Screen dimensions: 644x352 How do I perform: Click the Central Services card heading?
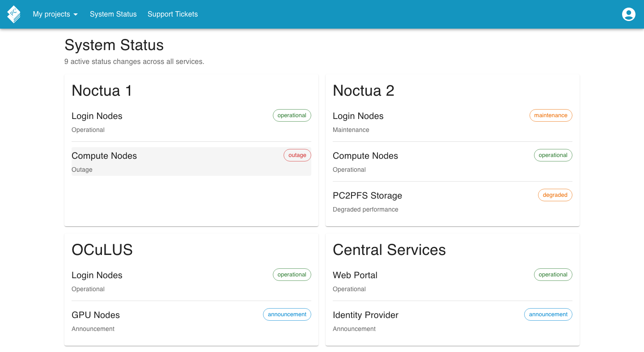coord(390,250)
